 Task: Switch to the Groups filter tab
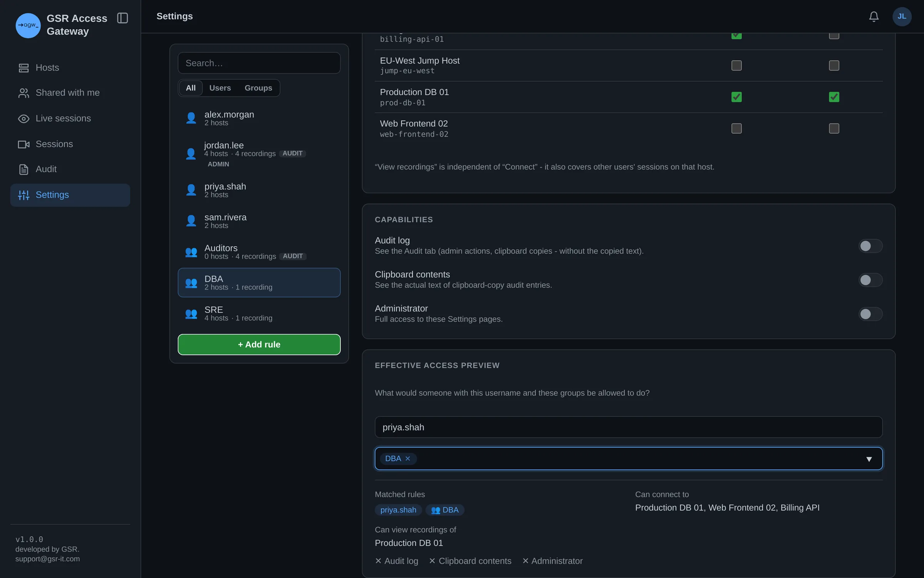click(258, 88)
